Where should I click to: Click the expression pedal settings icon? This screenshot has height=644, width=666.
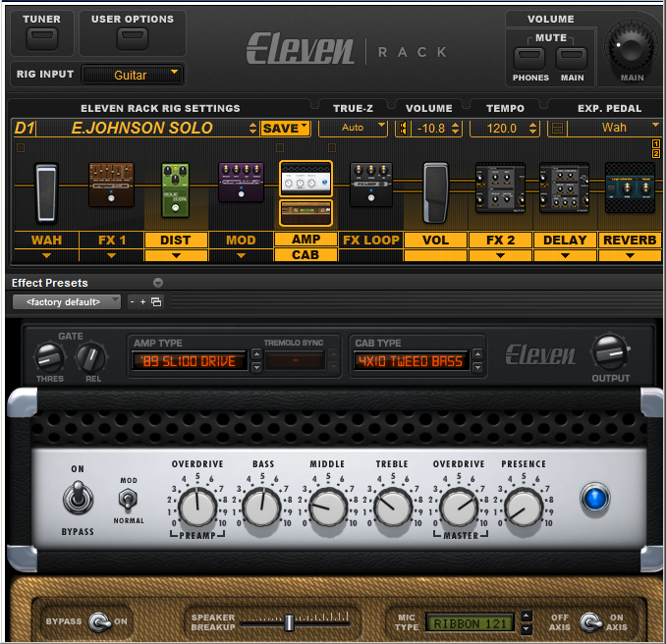(x=557, y=129)
